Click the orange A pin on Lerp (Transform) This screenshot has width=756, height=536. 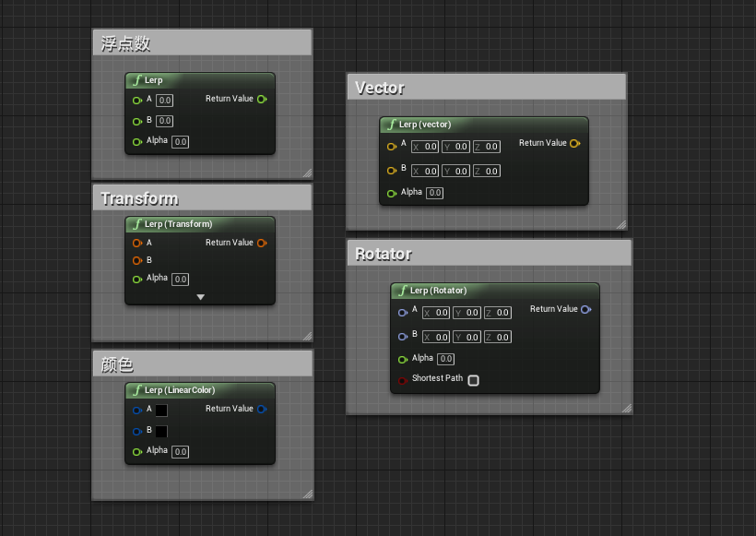click(x=136, y=243)
